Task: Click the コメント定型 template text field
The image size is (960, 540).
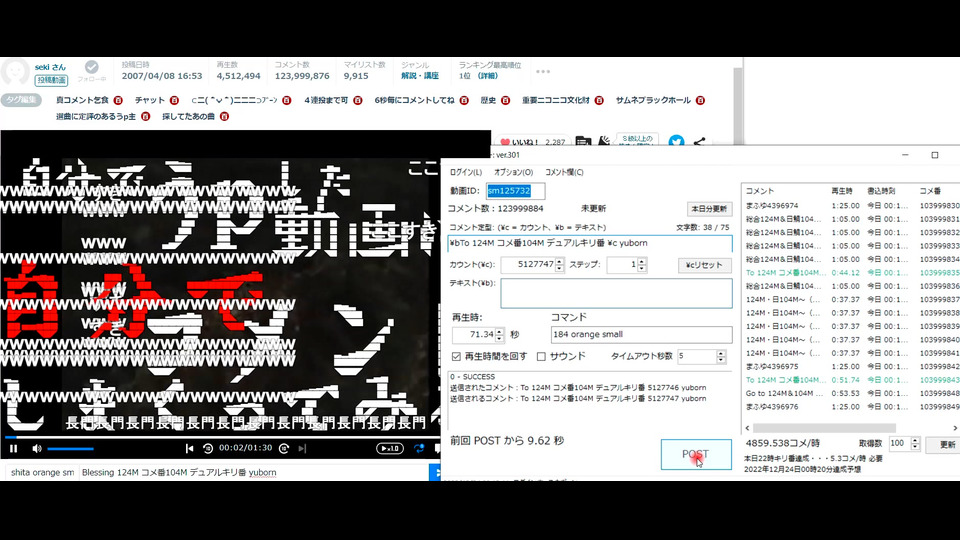Action: pos(590,243)
